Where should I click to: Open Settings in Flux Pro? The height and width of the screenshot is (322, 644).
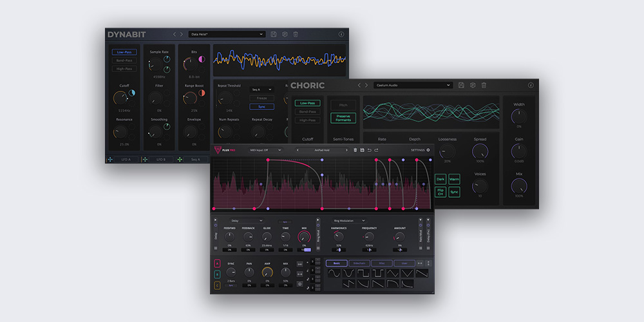pos(421,150)
